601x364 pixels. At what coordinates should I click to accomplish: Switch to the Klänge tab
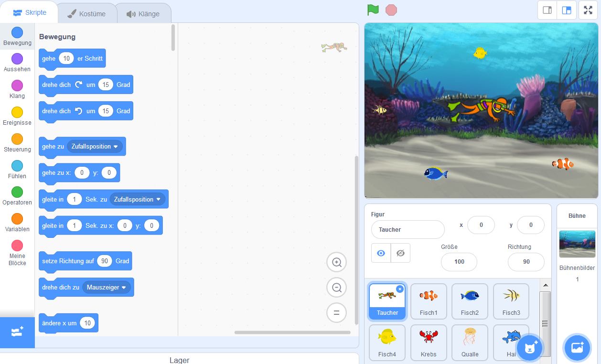pos(143,14)
